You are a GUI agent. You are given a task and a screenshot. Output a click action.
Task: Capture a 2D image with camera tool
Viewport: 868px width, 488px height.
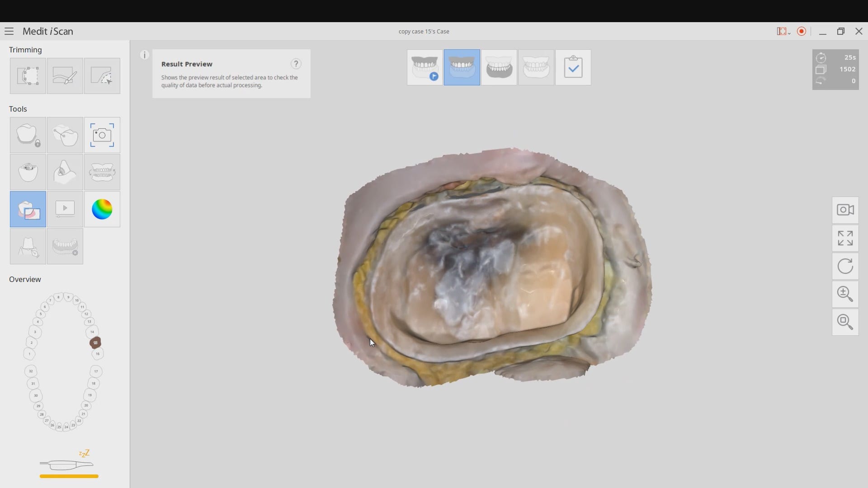click(102, 135)
